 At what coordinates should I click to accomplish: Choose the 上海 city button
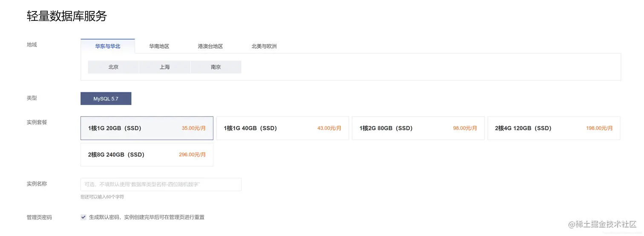point(164,67)
